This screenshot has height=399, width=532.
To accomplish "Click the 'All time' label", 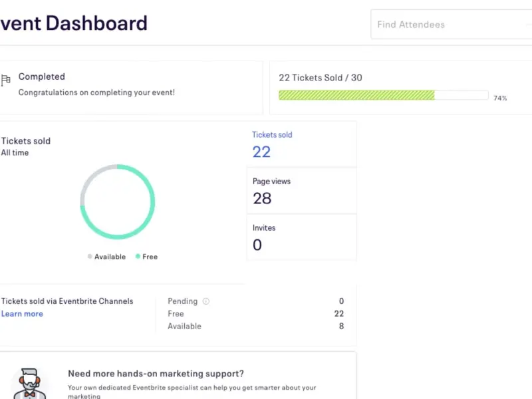I will pos(15,153).
